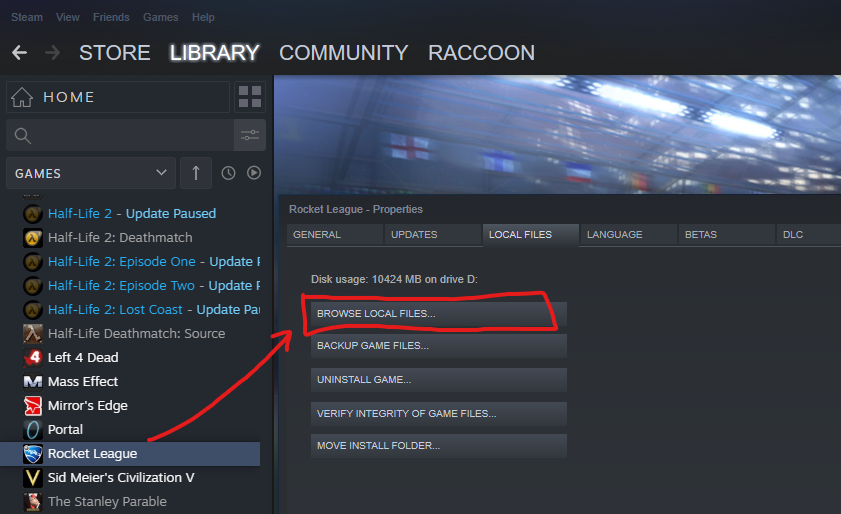Select Portal in game list

(x=65, y=430)
